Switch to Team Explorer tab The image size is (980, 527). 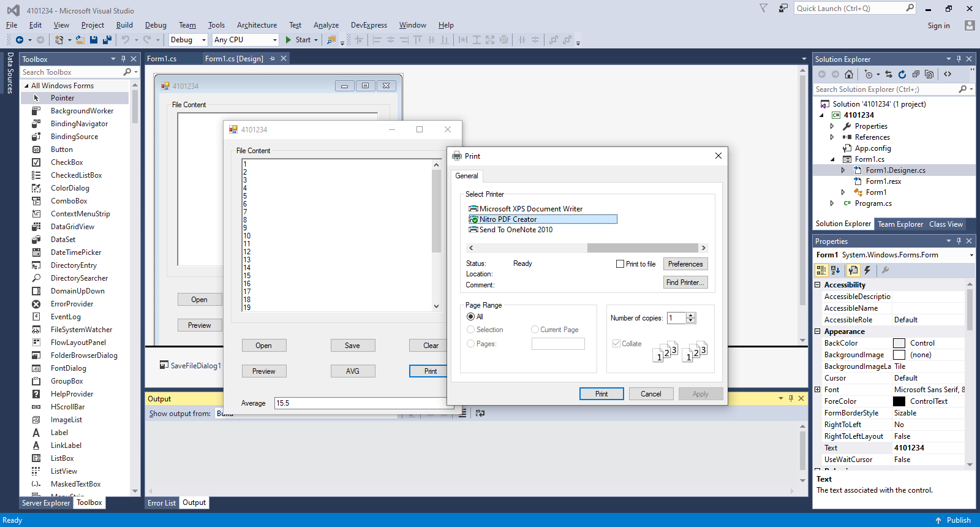pyautogui.click(x=900, y=224)
